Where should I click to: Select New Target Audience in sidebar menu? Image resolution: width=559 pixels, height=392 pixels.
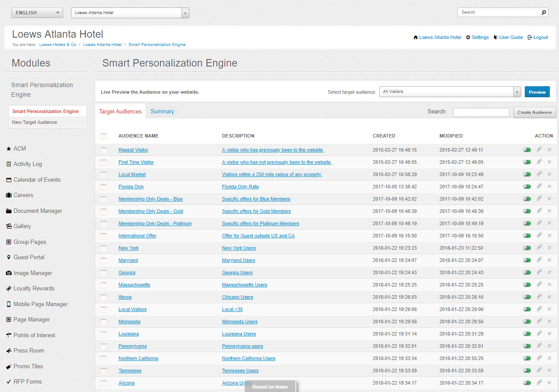pyautogui.click(x=35, y=122)
